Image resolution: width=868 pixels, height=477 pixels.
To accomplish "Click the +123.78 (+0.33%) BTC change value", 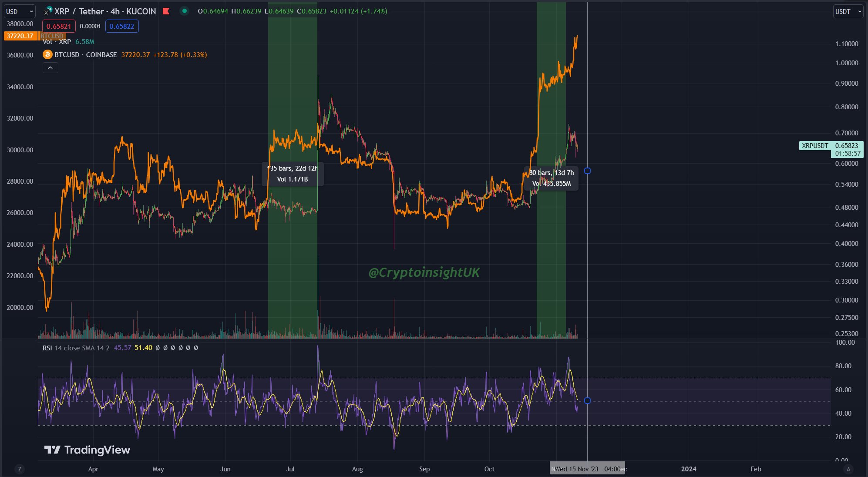I will tap(180, 54).
